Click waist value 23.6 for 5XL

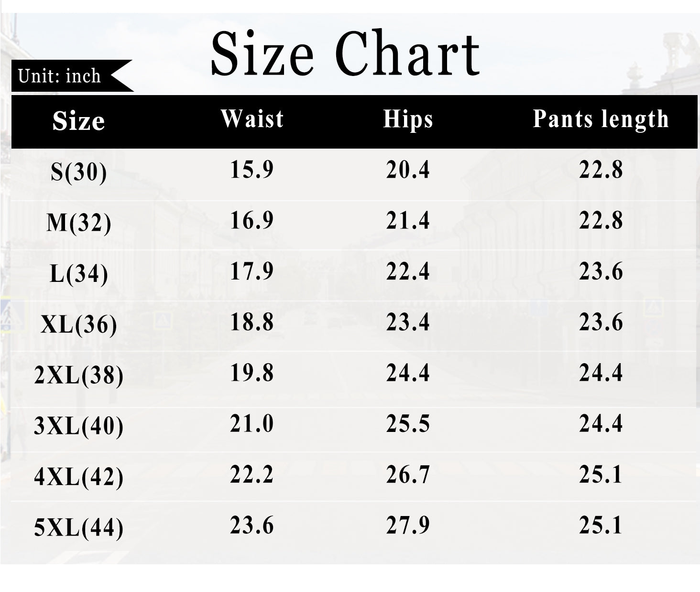pos(252,525)
